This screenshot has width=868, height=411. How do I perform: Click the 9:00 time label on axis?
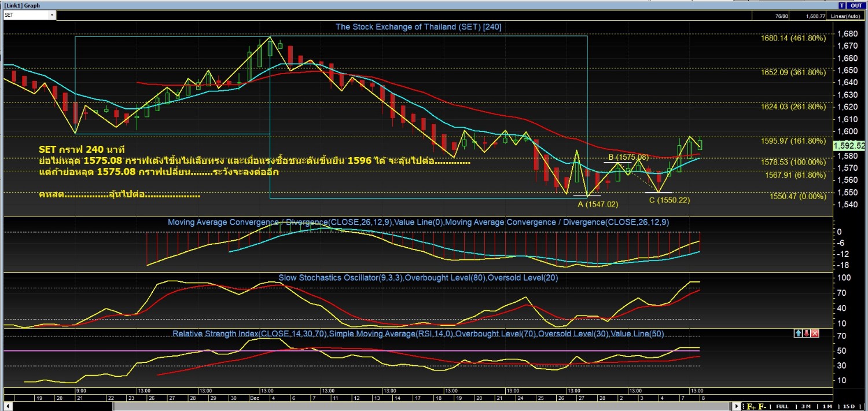(x=81, y=390)
